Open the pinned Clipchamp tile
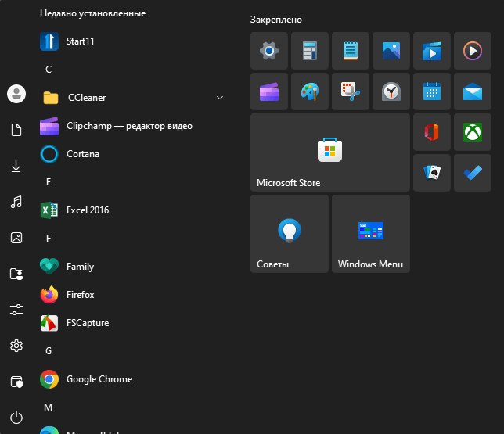Screen dimensions: 504x434 (269, 91)
